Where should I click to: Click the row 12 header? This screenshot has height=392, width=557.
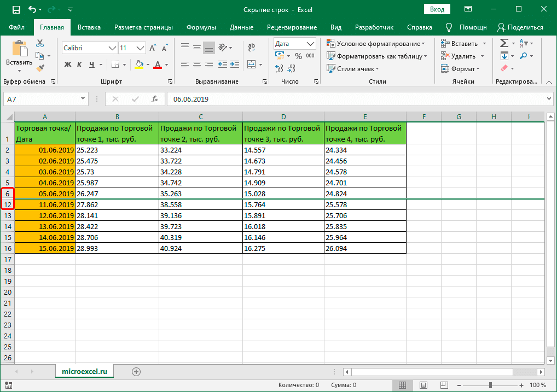(8, 204)
